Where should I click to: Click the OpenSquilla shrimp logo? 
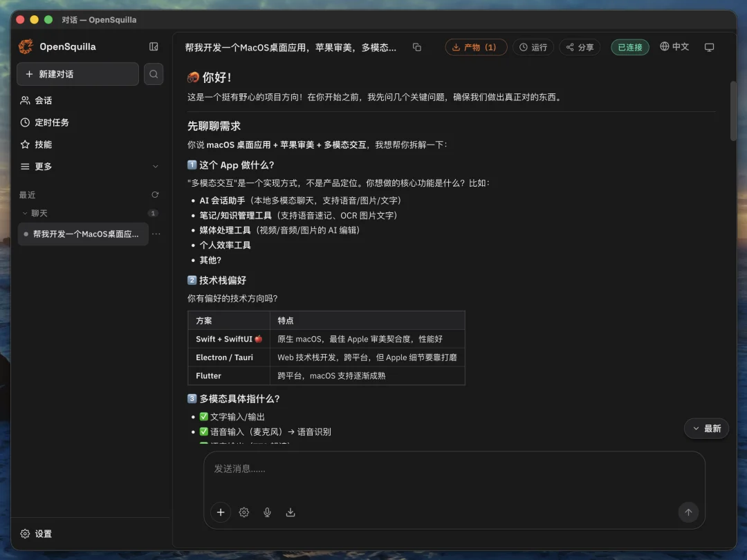coord(26,47)
